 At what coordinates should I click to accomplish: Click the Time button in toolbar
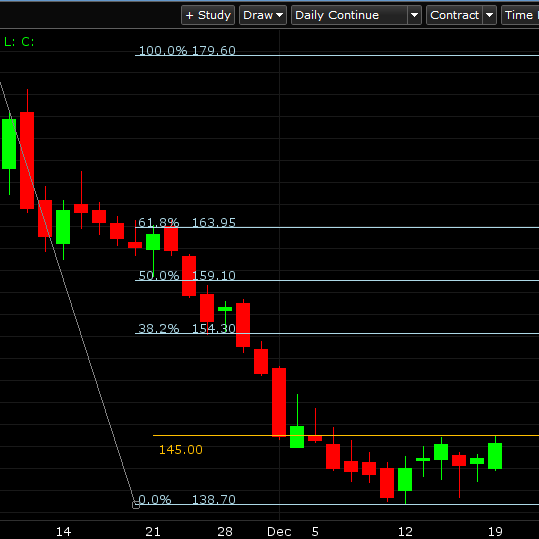520,15
